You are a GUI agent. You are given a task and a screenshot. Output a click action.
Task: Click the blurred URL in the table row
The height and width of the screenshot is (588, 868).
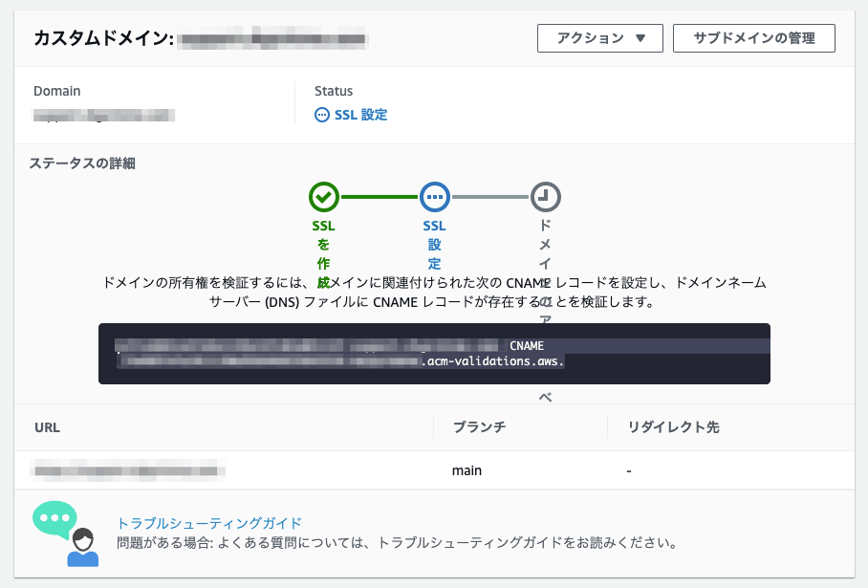pyautogui.click(x=128, y=470)
